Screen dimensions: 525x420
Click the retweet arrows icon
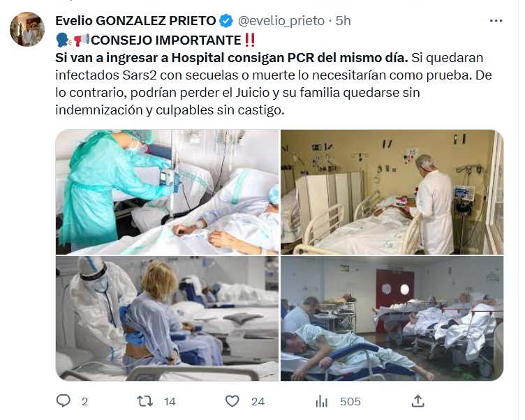(x=145, y=401)
